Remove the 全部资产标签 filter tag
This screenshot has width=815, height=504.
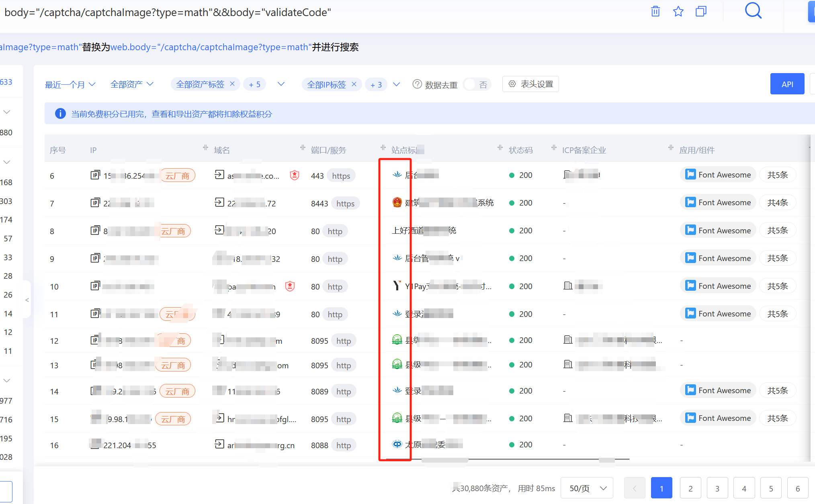coord(232,84)
